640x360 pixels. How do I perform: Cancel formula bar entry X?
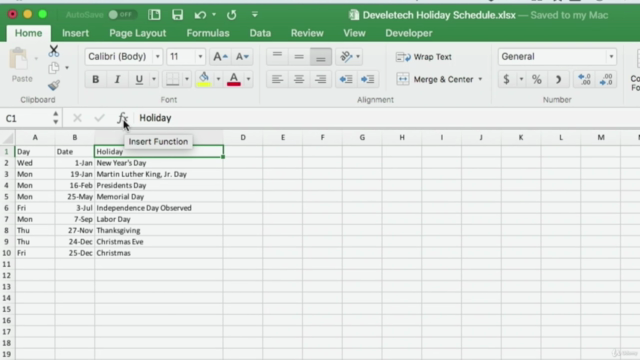tap(77, 118)
